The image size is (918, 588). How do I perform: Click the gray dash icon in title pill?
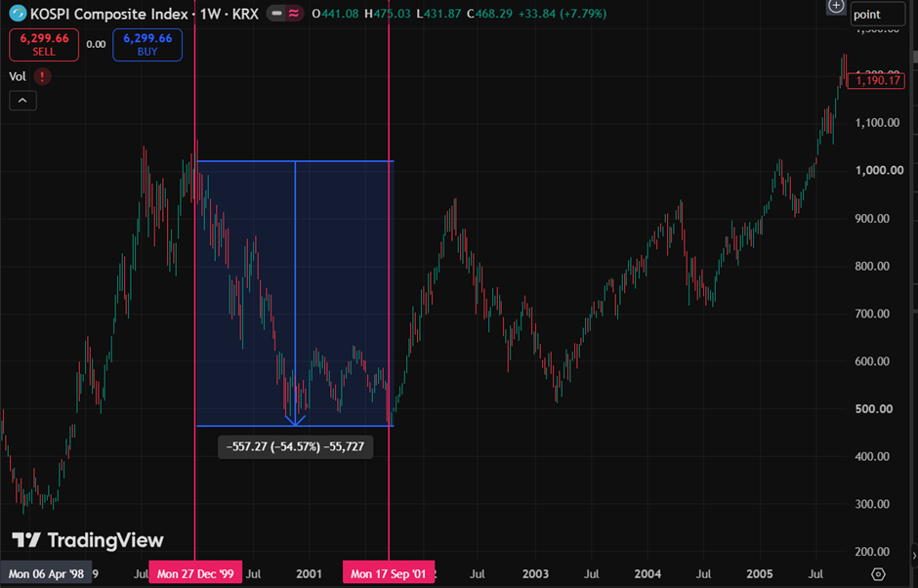pos(277,14)
